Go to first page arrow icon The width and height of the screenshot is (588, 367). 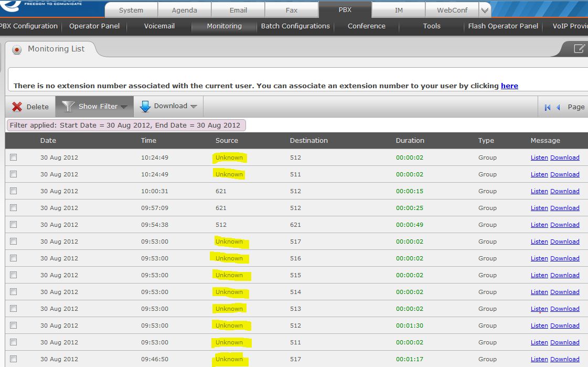pyautogui.click(x=548, y=107)
